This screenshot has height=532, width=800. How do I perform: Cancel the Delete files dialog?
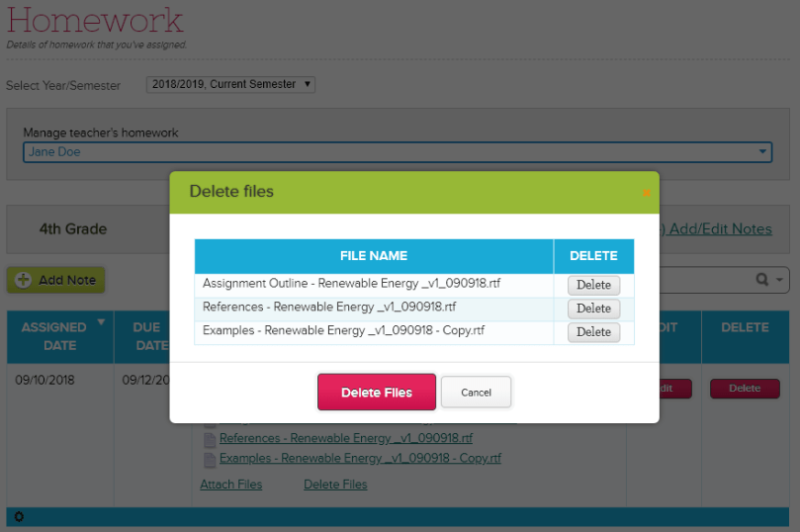click(x=476, y=393)
